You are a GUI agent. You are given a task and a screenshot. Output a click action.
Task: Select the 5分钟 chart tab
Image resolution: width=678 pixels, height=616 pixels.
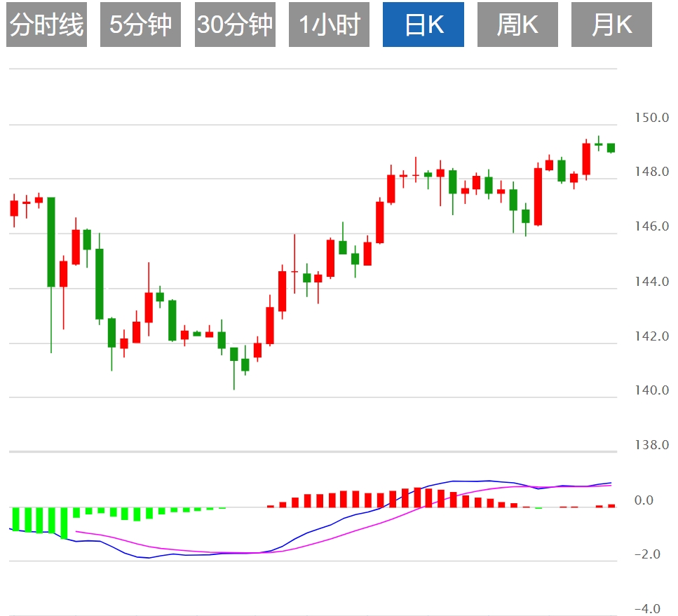click(x=140, y=25)
